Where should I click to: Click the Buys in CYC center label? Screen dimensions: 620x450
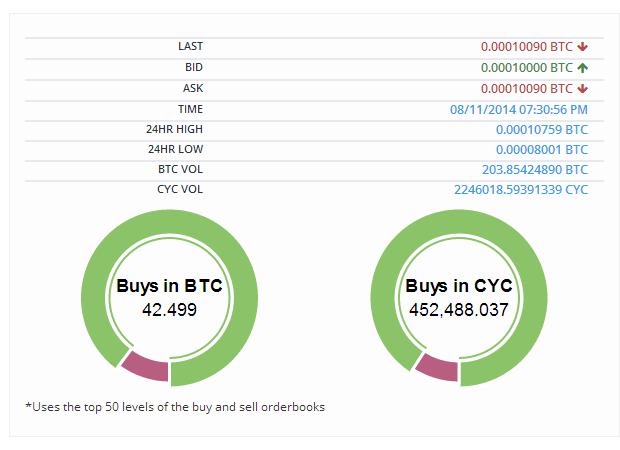[459, 286]
